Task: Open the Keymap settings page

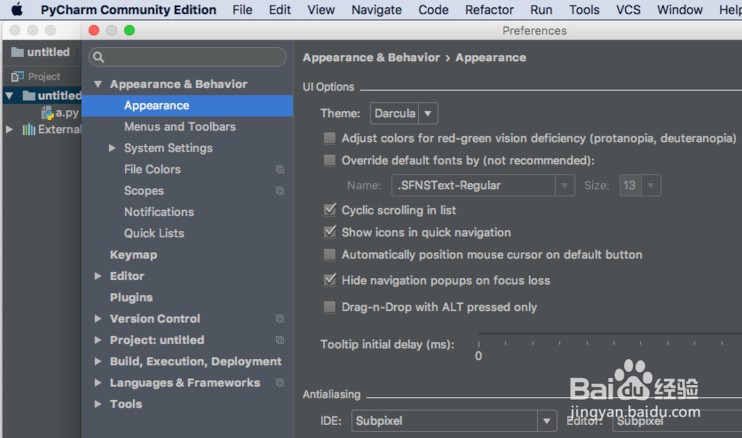Action: coord(133,255)
